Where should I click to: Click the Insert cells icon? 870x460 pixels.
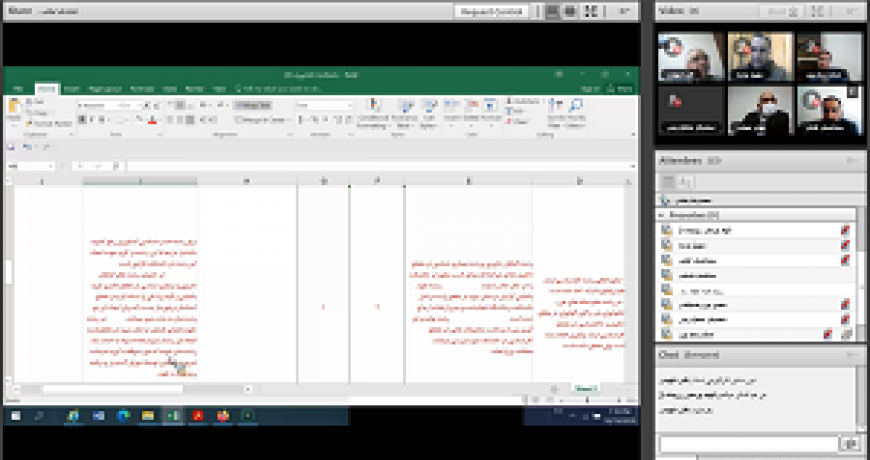(x=451, y=107)
